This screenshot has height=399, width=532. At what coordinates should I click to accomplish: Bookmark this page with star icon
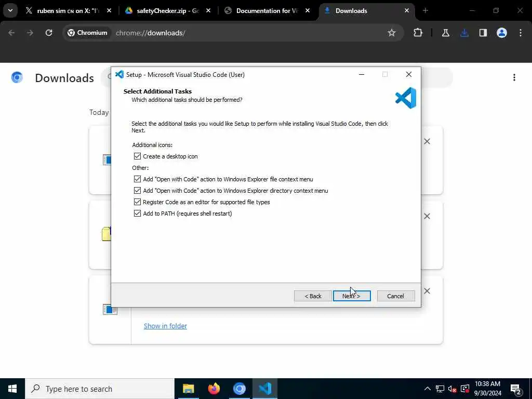coord(392,33)
